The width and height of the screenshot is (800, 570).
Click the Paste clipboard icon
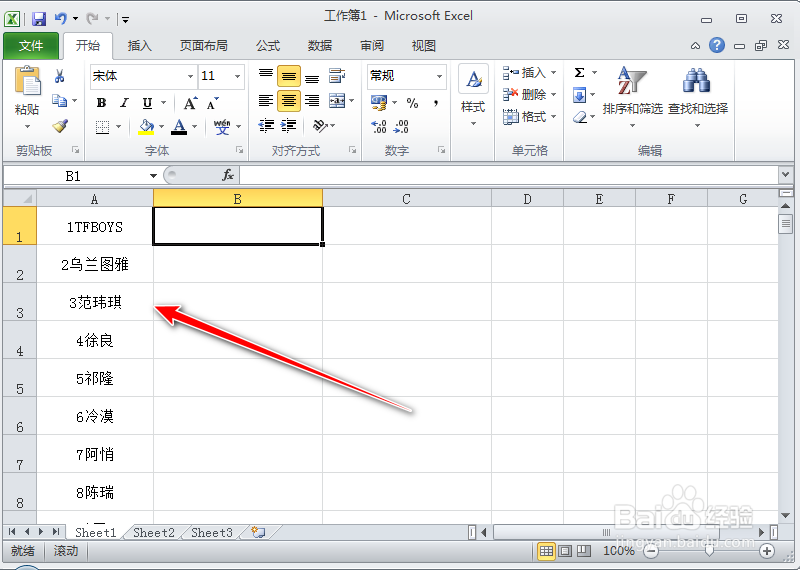pos(28,81)
